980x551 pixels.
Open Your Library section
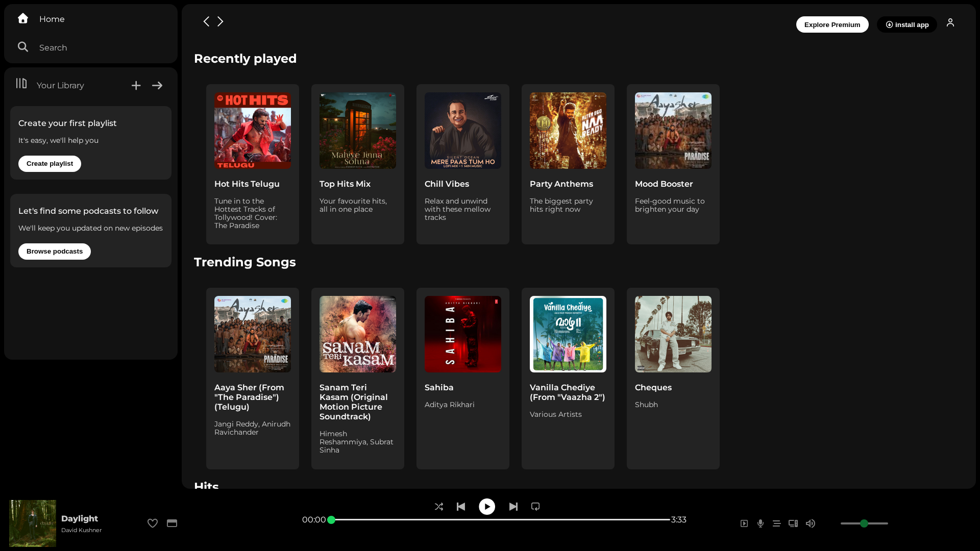(x=60, y=86)
